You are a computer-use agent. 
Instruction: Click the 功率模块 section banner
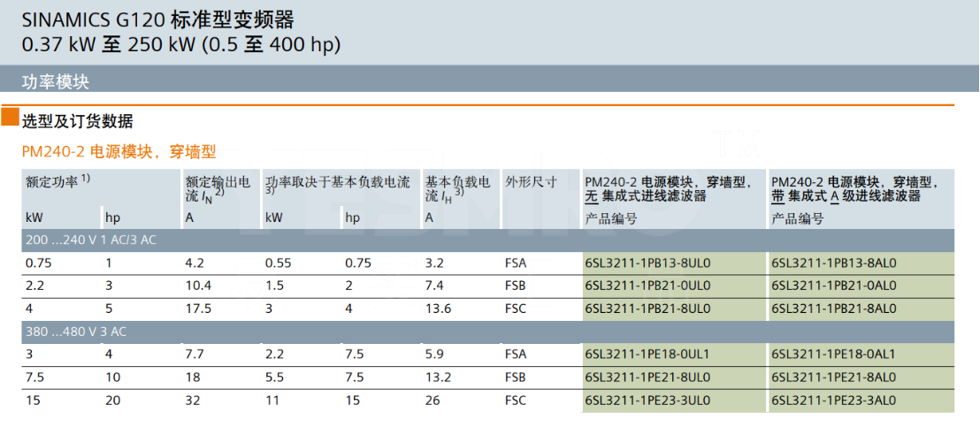pyautogui.click(x=489, y=80)
